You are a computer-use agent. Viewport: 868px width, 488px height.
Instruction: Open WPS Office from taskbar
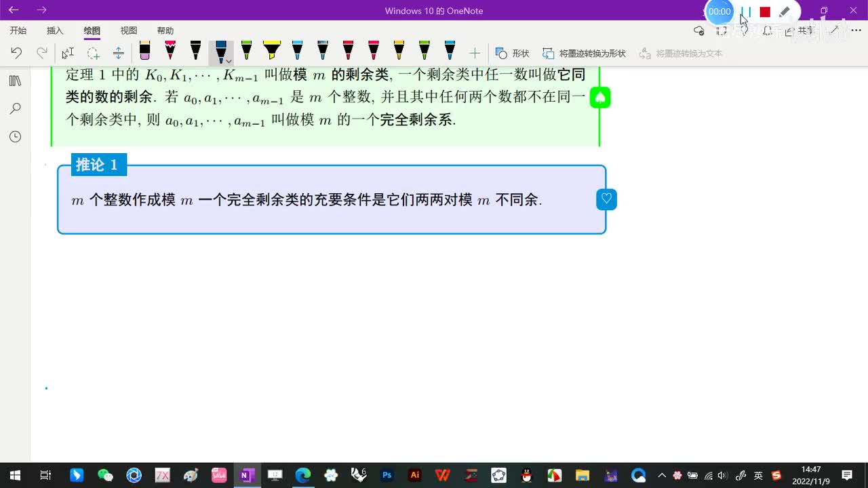pos(443,475)
